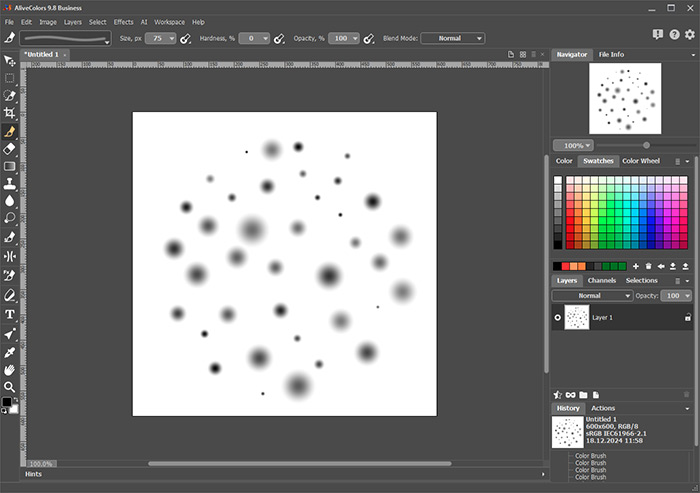Open the notifications exclamation icon
The image size is (700, 493).
pyautogui.click(x=658, y=34)
